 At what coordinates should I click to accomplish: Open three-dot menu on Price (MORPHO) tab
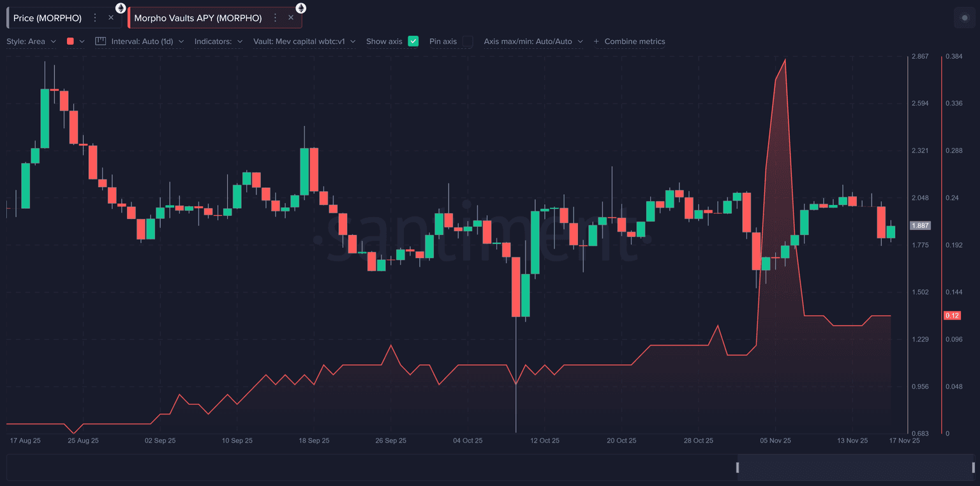click(x=95, y=18)
